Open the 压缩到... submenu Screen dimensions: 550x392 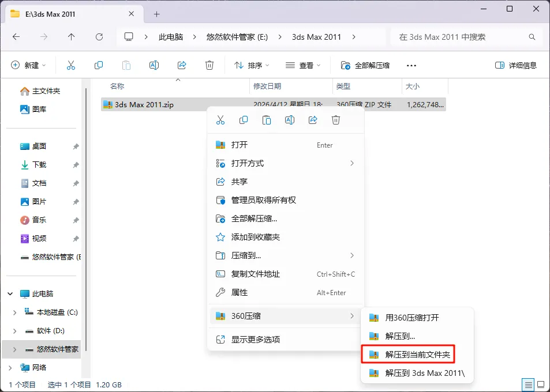[286, 255]
